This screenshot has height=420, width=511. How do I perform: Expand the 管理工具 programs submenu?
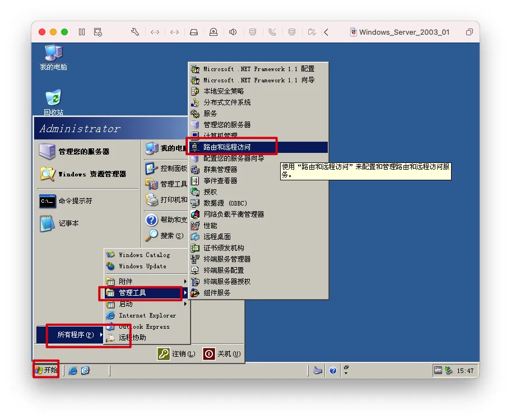(146, 292)
